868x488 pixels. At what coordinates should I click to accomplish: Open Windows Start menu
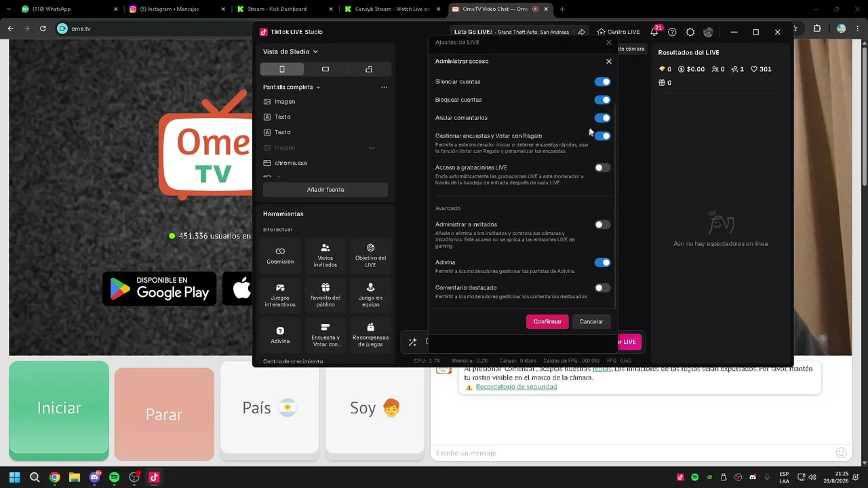15,477
